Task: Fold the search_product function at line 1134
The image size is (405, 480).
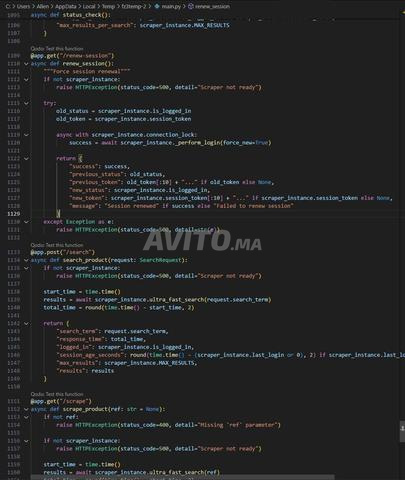Action: [x=26, y=260]
